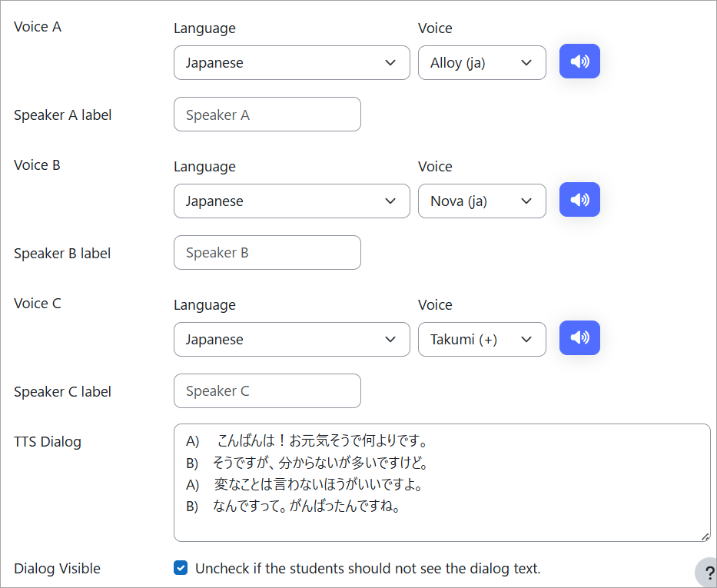Click the Speaker B label text
Image resolution: width=717 pixels, height=588 pixels.
coord(62,254)
